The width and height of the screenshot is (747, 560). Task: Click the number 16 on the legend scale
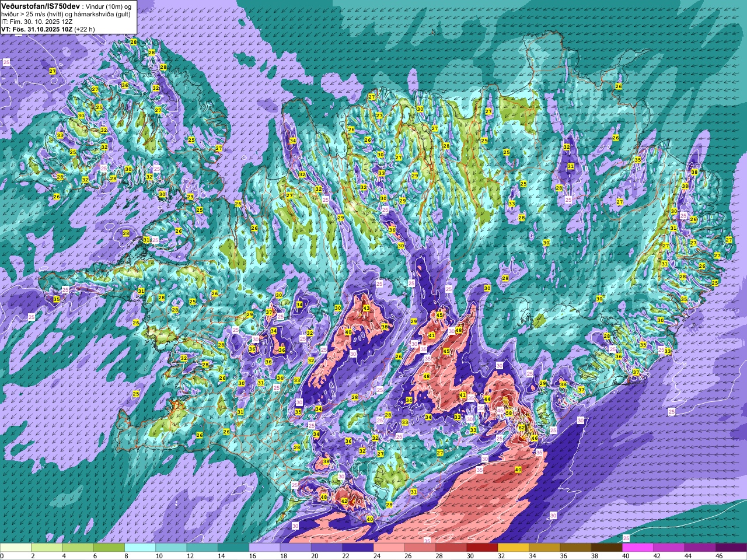click(x=252, y=556)
